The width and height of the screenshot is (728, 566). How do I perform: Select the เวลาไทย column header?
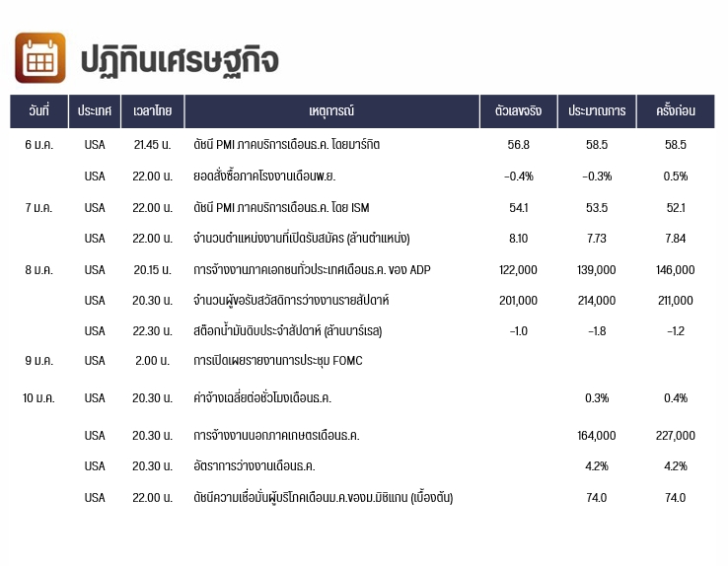152,110
